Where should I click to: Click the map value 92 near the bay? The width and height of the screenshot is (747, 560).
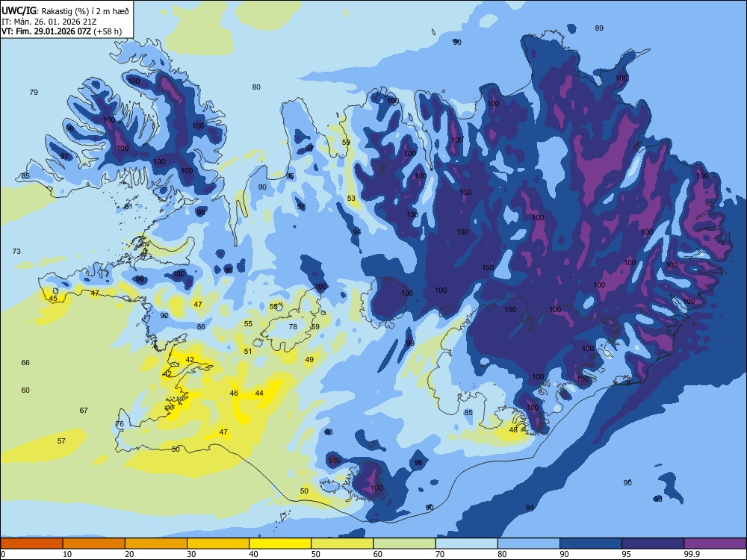164,315
